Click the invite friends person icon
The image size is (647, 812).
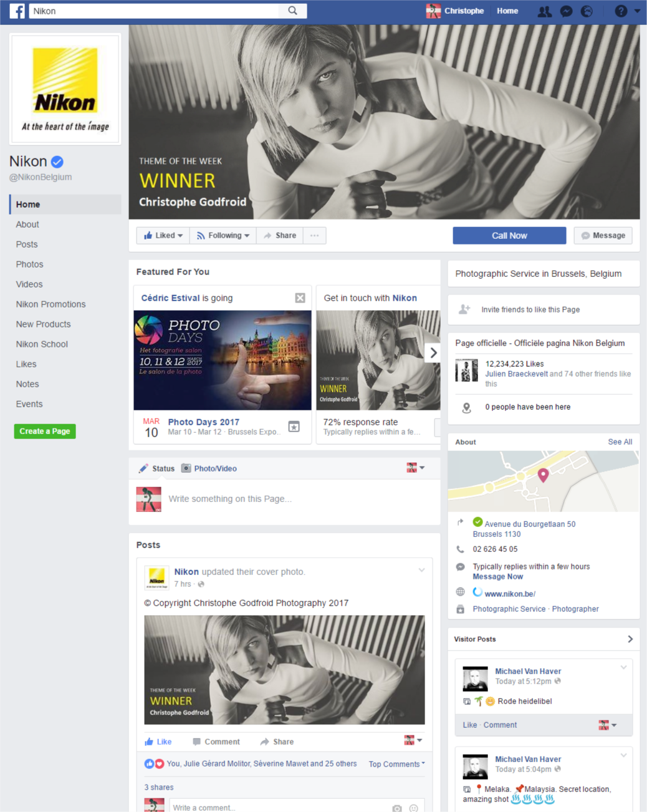coord(464,309)
